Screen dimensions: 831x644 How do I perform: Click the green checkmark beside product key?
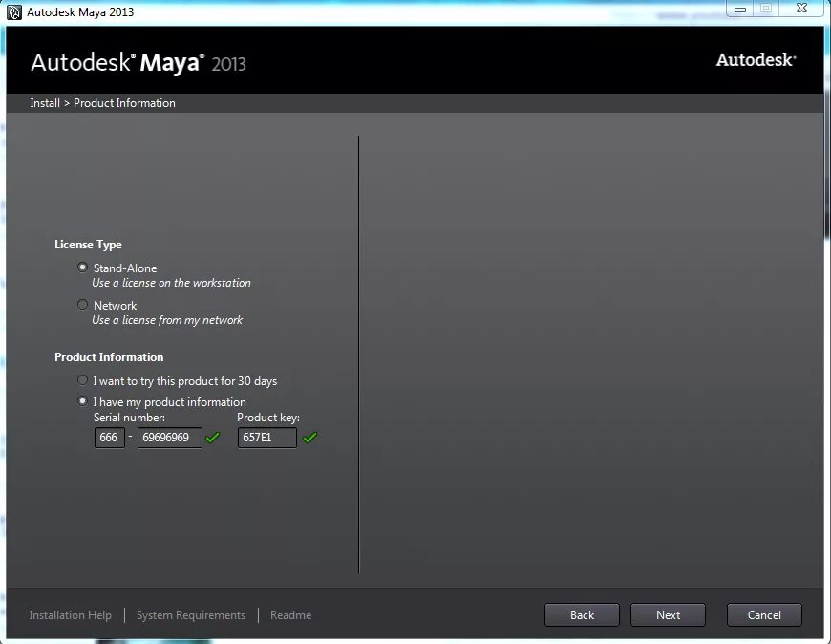coord(309,438)
